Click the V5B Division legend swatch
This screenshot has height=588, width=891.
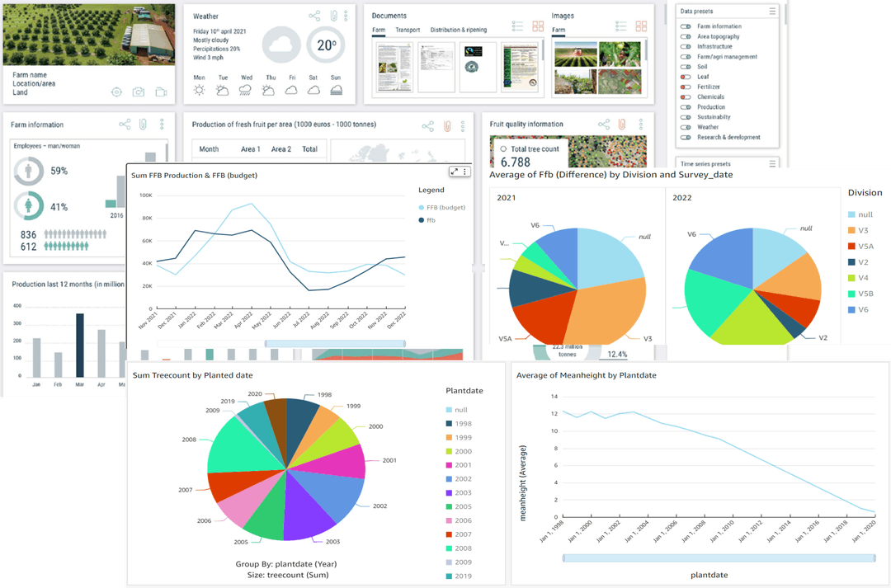[x=851, y=294]
